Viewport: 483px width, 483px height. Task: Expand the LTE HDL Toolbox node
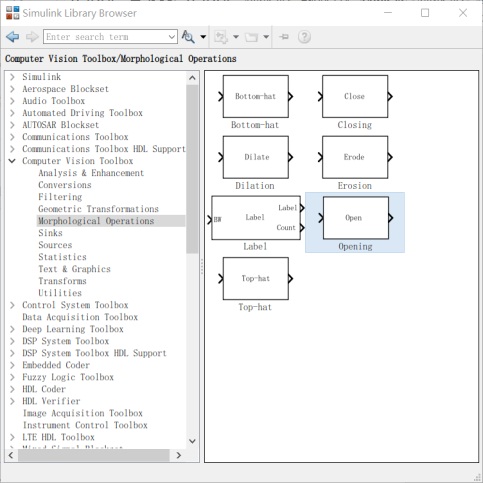click(x=12, y=437)
